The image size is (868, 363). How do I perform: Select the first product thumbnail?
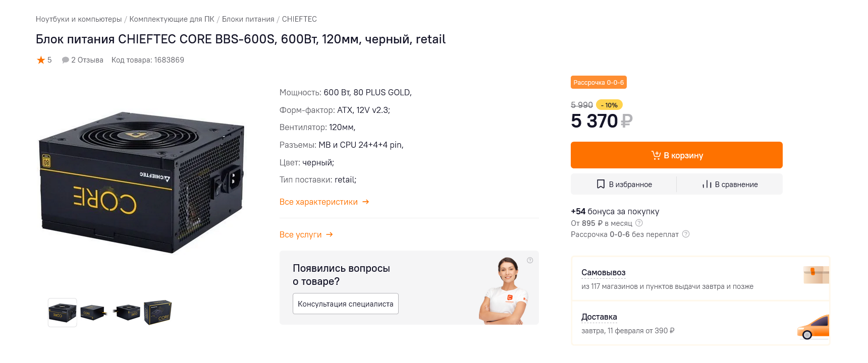63,313
